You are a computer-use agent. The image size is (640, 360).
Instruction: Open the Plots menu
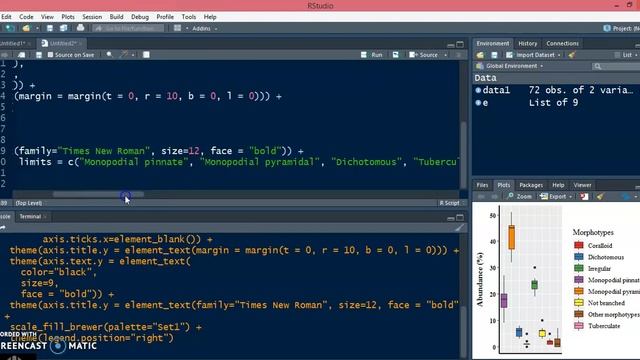coord(68,17)
